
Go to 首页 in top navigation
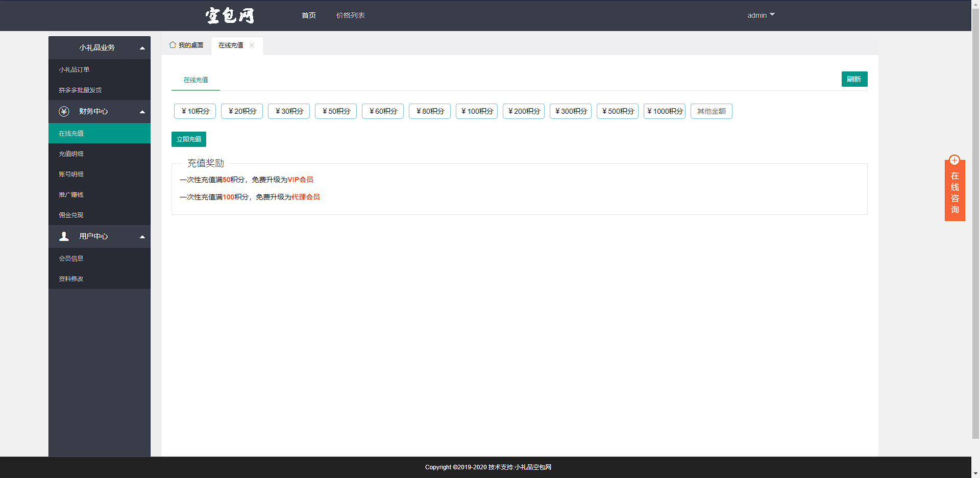[309, 15]
